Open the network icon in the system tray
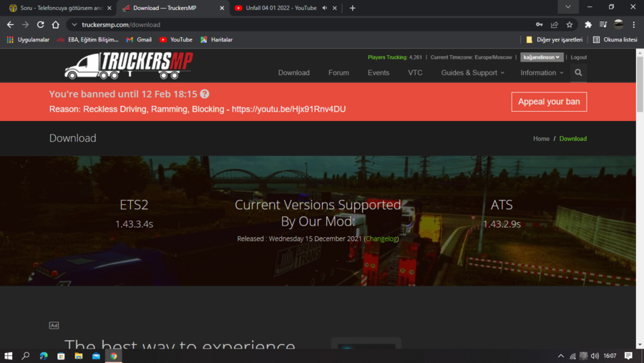644x363 pixels. (572, 356)
